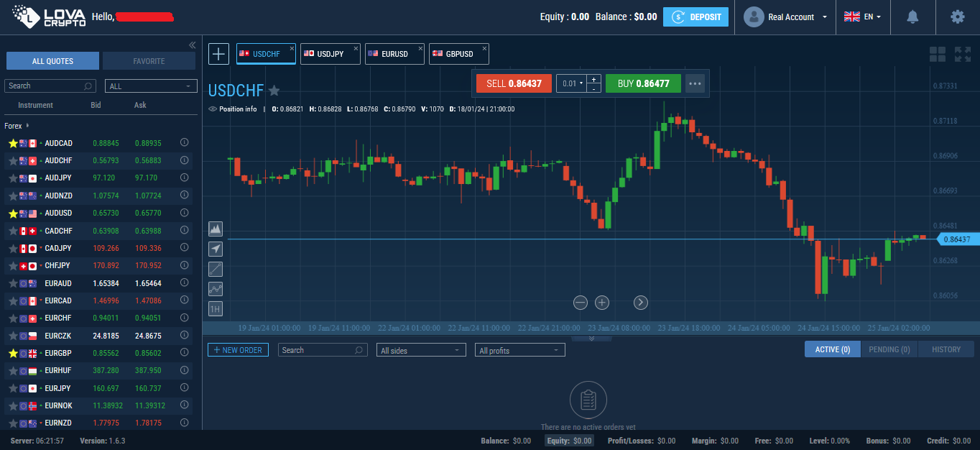Switch to ALL QUOTES tab
The image size is (980, 450).
pyautogui.click(x=52, y=61)
